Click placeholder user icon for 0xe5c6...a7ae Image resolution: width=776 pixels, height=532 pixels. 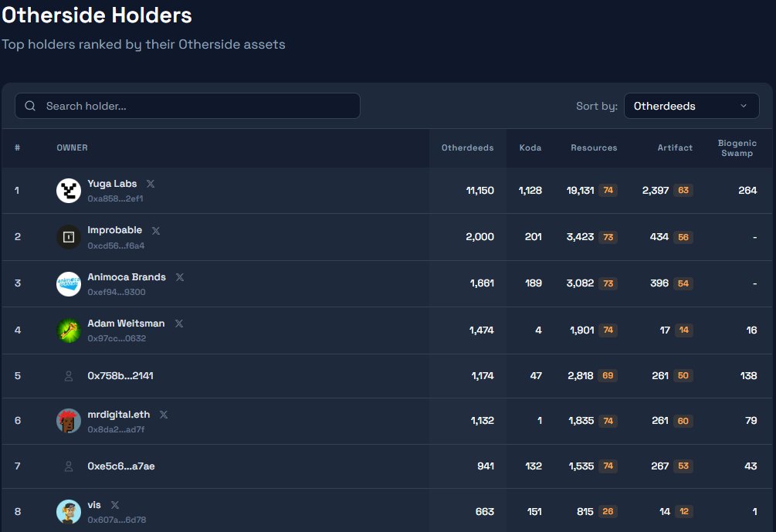tap(69, 466)
